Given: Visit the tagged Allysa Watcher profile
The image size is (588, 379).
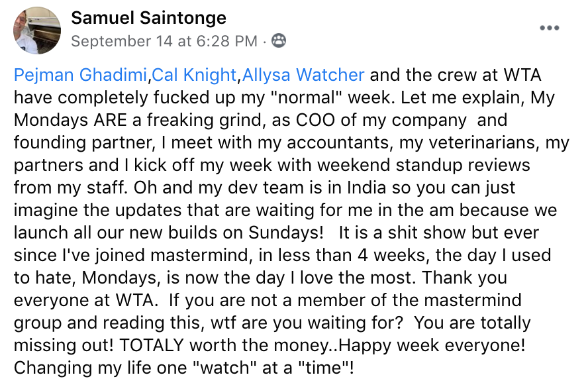Looking at the screenshot, I should coord(303,75).
